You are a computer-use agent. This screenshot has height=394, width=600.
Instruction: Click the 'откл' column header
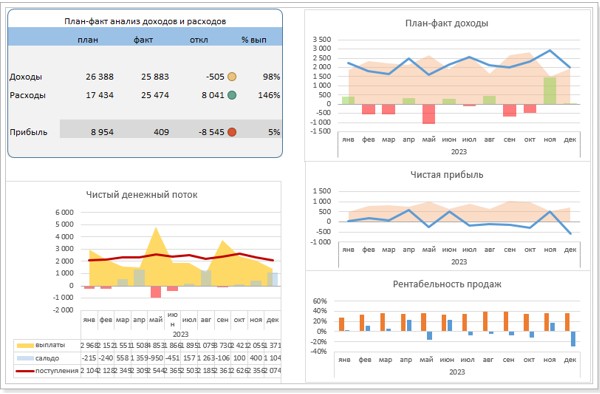coord(199,40)
